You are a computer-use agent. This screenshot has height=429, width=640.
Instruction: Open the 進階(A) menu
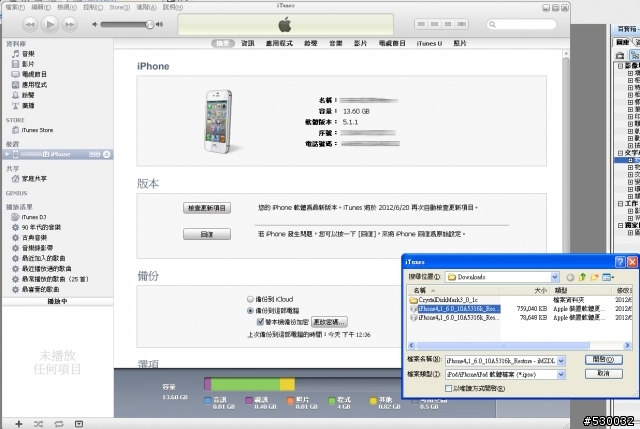coord(146,7)
